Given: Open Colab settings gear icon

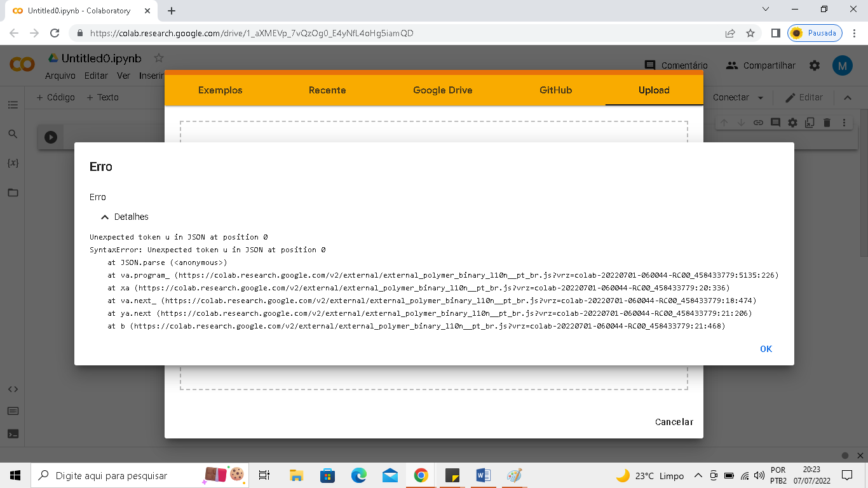Looking at the screenshot, I should point(814,65).
